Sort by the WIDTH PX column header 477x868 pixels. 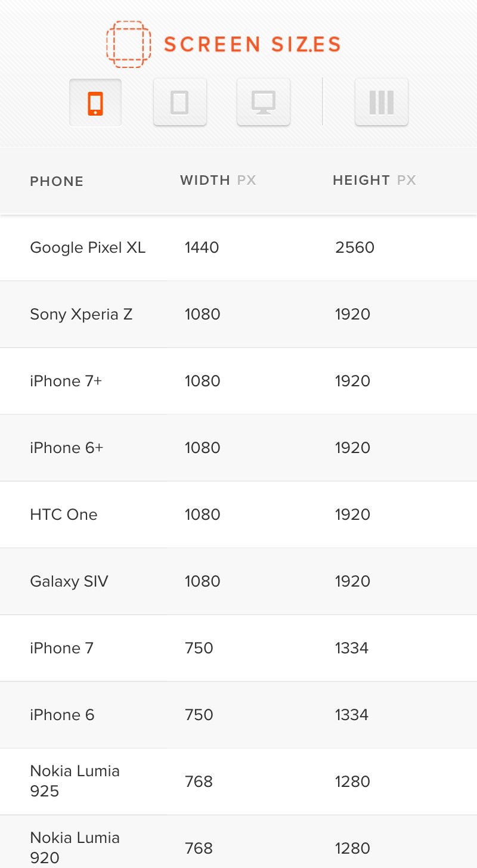[218, 180]
